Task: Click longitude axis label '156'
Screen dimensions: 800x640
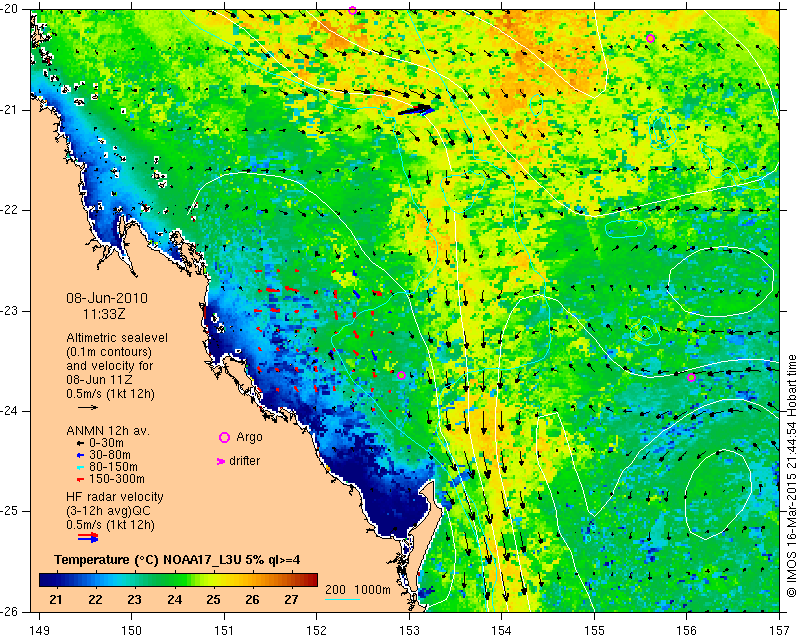Action: tap(687, 631)
